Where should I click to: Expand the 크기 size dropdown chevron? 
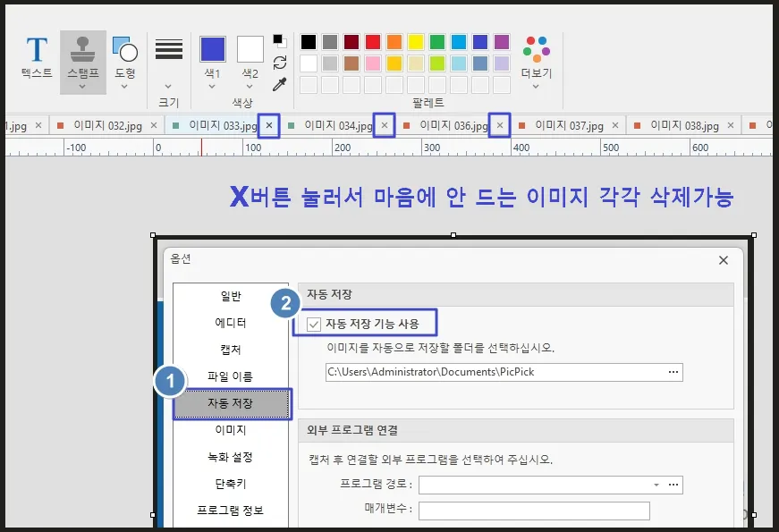(x=168, y=87)
